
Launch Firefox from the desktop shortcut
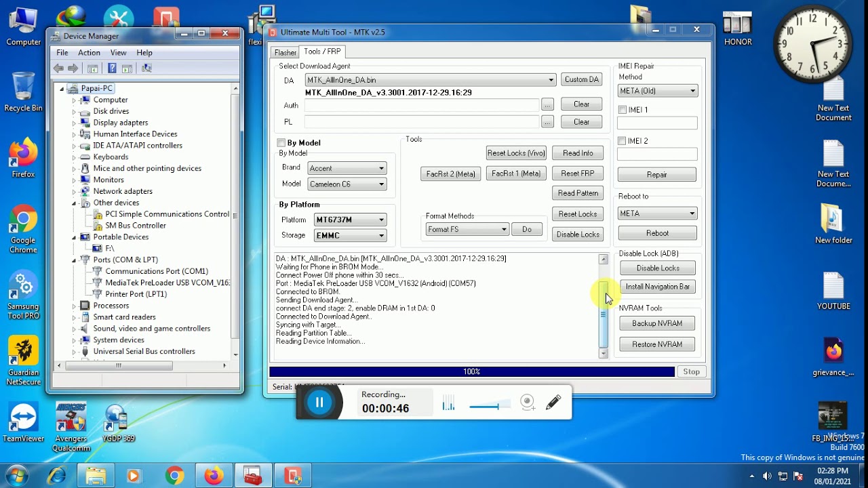click(23, 159)
